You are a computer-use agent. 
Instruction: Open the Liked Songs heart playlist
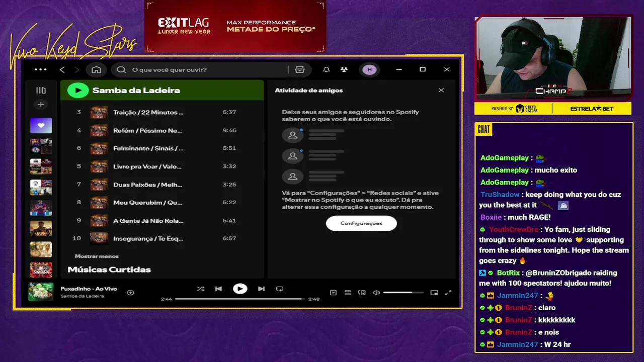pyautogui.click(x=41, y=125)
